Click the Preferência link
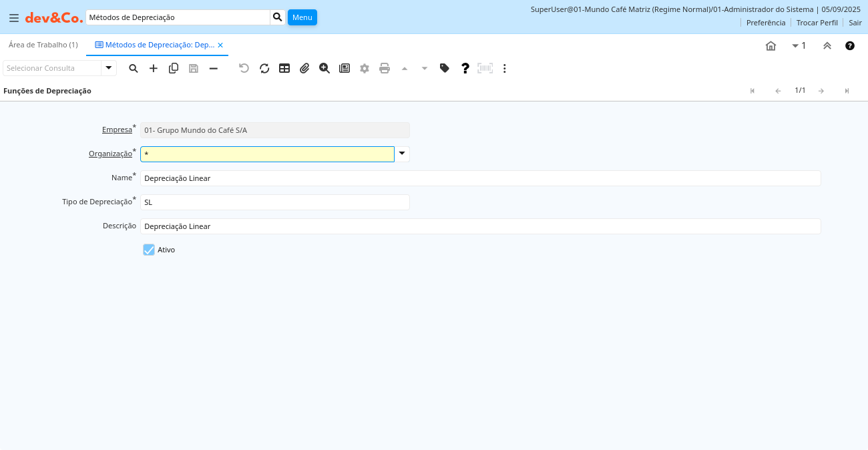This screenshot has width=868, height=450. 766,23
